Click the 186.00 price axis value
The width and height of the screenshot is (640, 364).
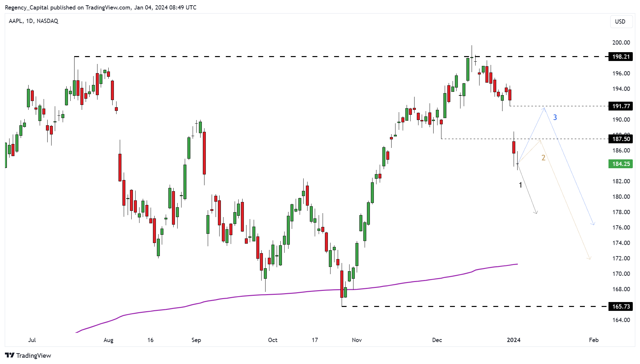coord(621,151)
